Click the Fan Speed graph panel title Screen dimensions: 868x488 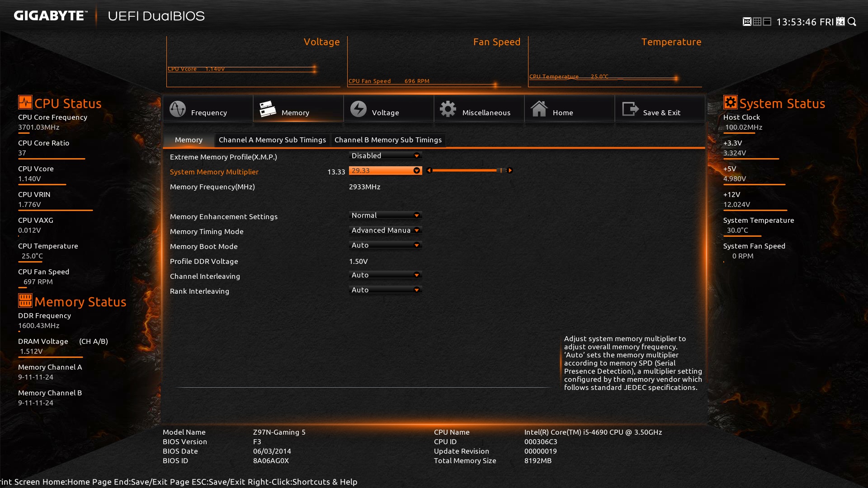coord(497,42)
